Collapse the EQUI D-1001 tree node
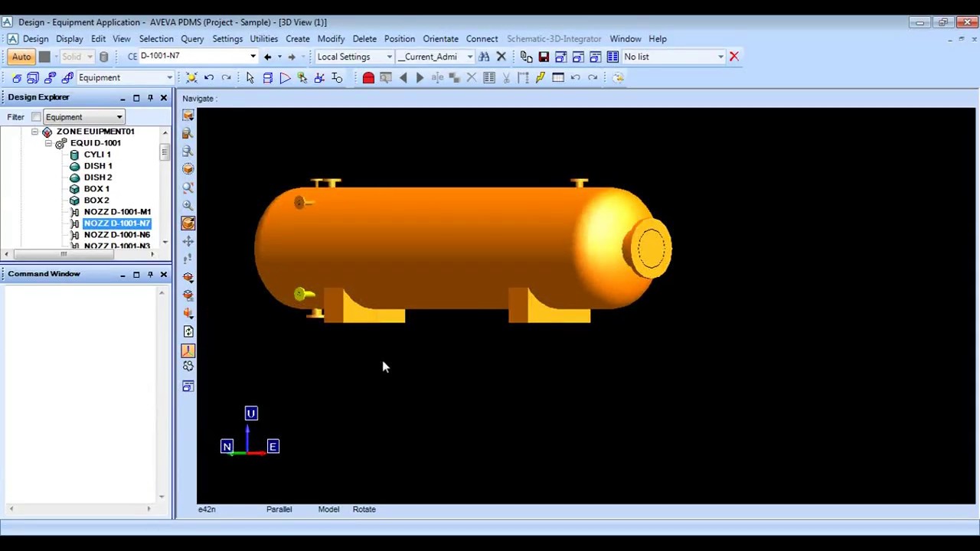This screenshot has width=980, height=551. pos(48,143)
